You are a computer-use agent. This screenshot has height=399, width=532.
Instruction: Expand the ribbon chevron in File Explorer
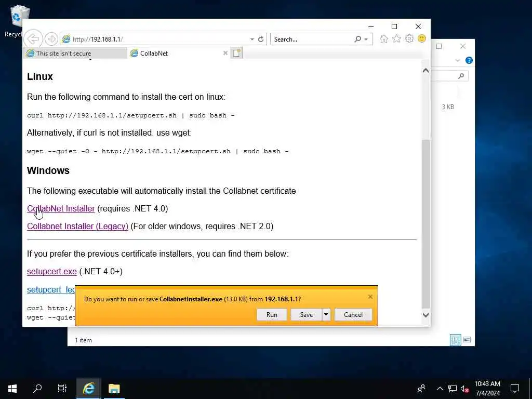(457, 60)
